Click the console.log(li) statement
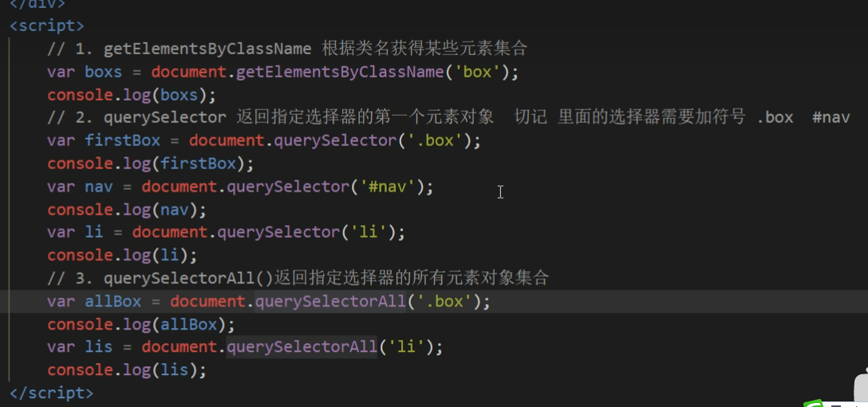The height and width of the screenshot is (407, 868). pyautogui.click(x=122, y=255)
